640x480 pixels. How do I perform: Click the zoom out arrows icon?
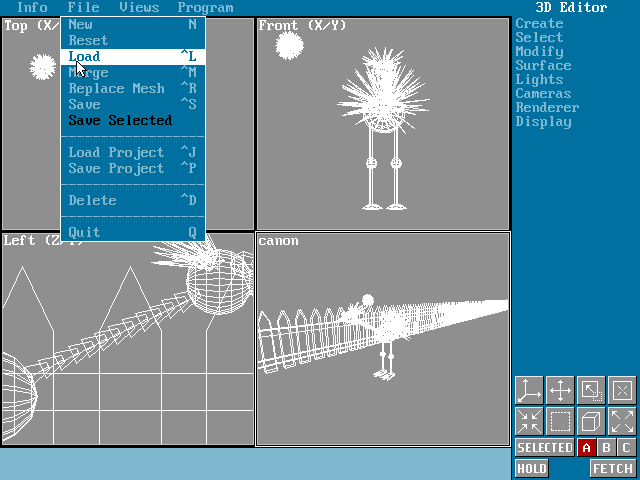click(x=622, y=421)
